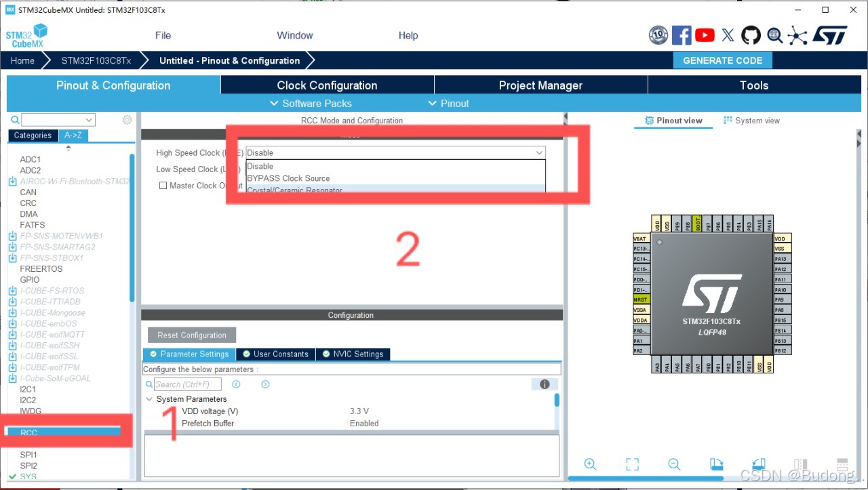This screenshot has width=868, height=490.
Task: Go to next parameter search result
Action: click(x=265, y=384)
